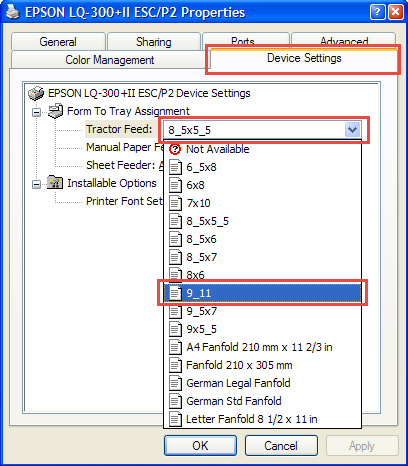Select the Sheet Feeder tree item

click(125, 165)
